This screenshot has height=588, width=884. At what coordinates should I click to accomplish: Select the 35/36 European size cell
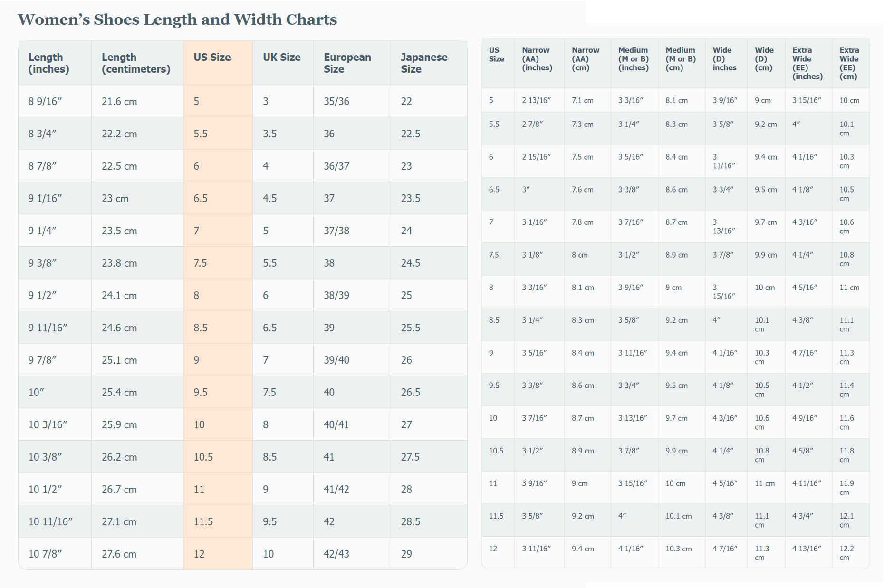click(336, 101)
